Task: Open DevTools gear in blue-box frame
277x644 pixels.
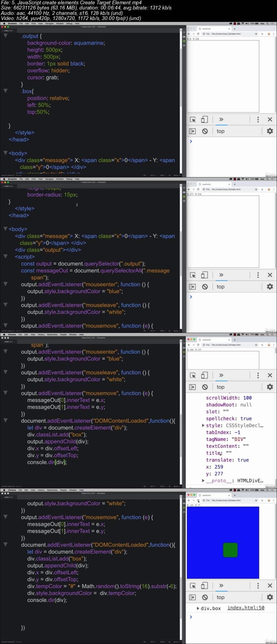Action: [270, 597]
